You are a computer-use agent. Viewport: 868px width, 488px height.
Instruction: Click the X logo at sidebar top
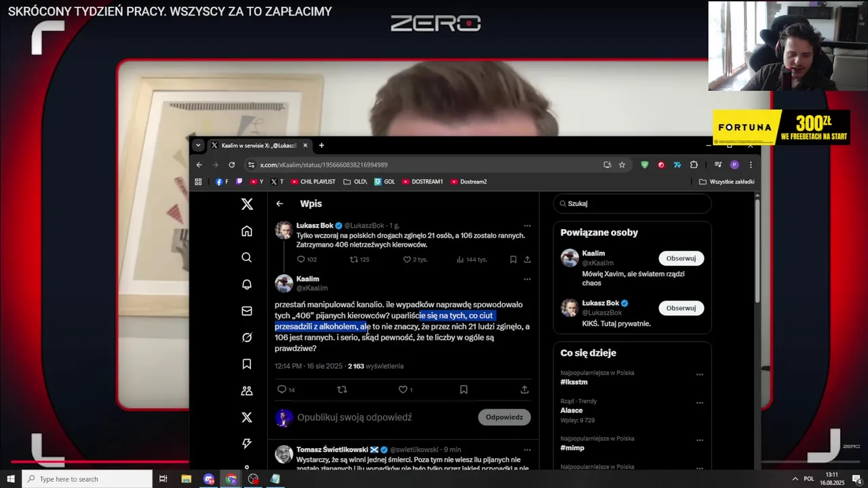[247, 204]
